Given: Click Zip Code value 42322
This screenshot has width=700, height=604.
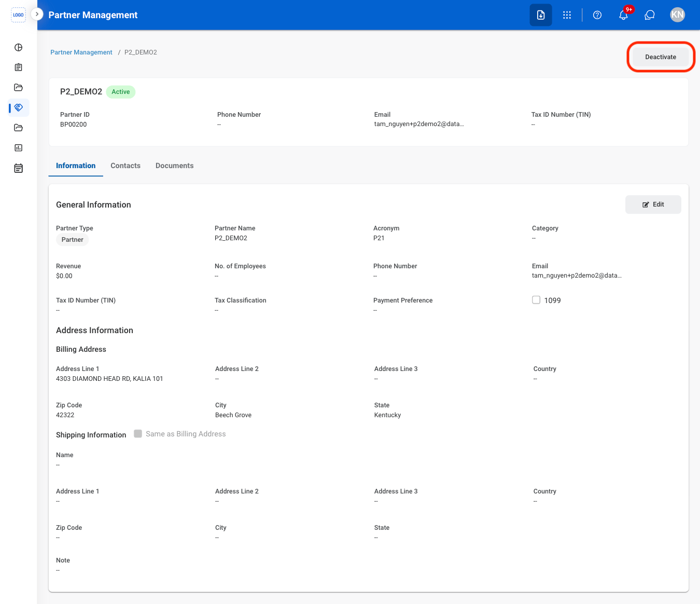Looking at the screenshot, I should (65, 415).
